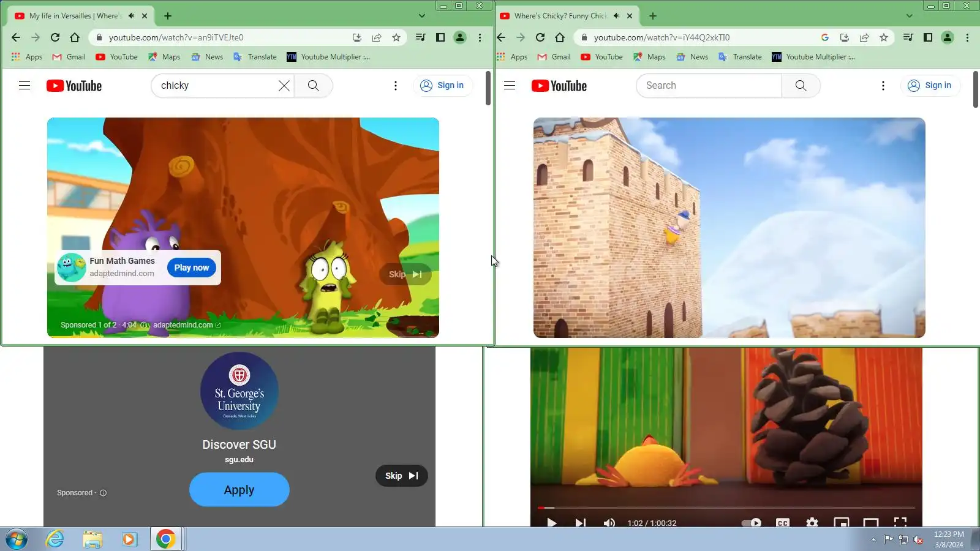
Task: Open the miniplayer from the lower video player
Action: coord(842,523)
